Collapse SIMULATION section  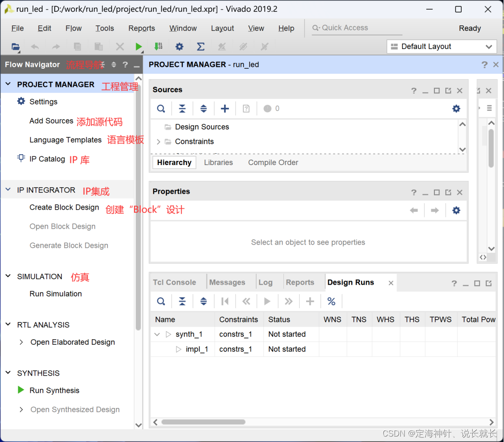point(8,276)
